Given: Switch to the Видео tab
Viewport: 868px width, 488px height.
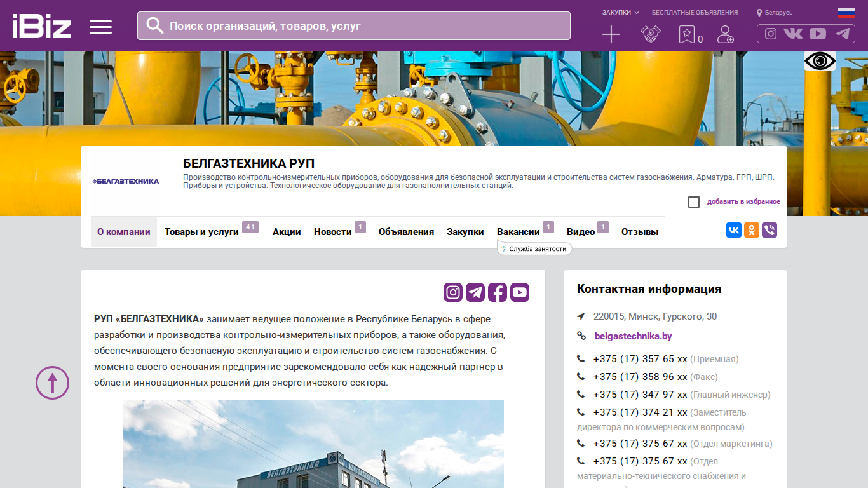Looking at the screenshot, I should (x=581, y=232).
